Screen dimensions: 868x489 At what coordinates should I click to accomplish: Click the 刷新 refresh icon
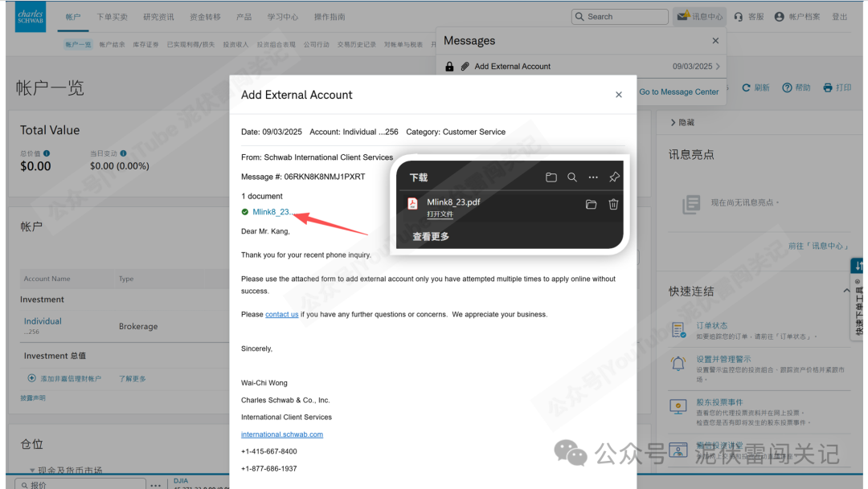746,88
